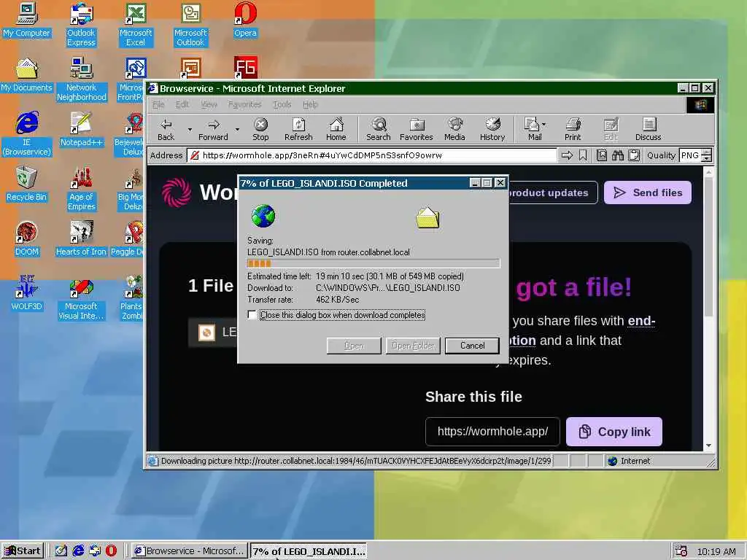Click the binoculars find icon
The width and height of the screenshot is (747, 560).
coord(618,155)
